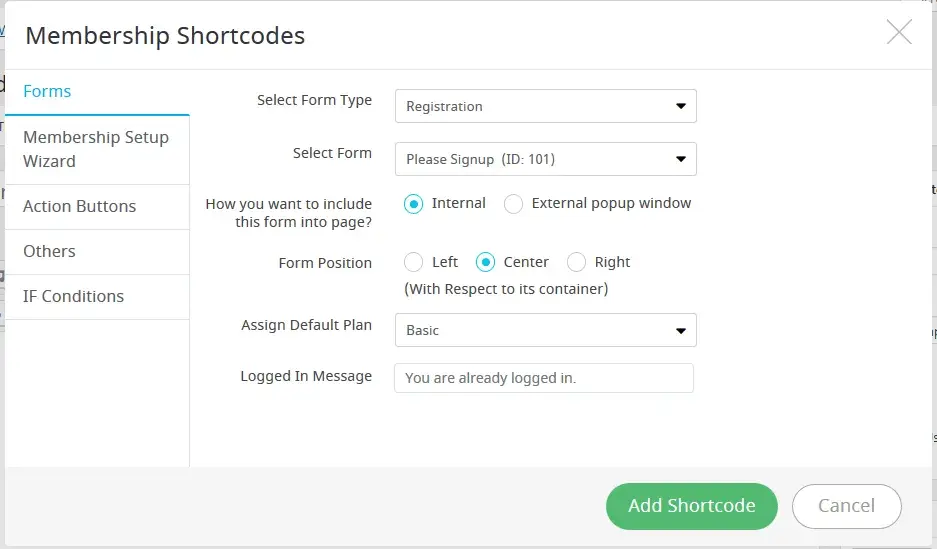Go to the Action Buttons tab
Image resolution: width=937 pixels, height=549 pixels.
coord(79,206)
